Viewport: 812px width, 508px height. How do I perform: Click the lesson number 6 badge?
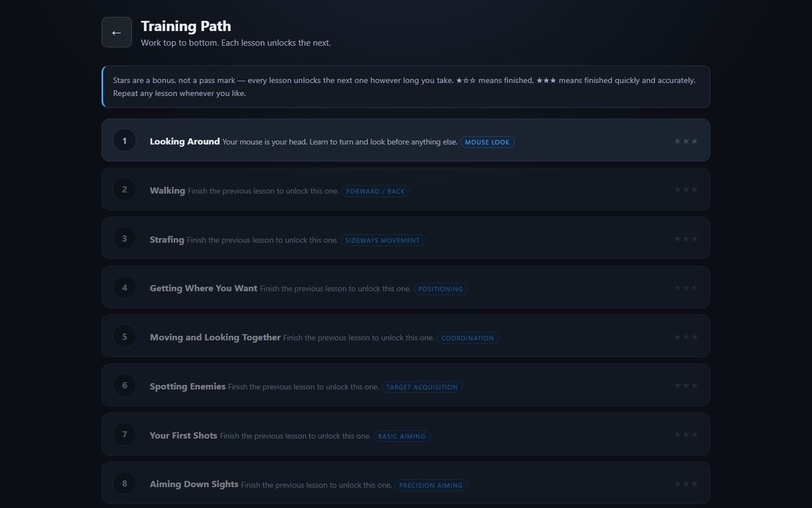pos(124,385)
